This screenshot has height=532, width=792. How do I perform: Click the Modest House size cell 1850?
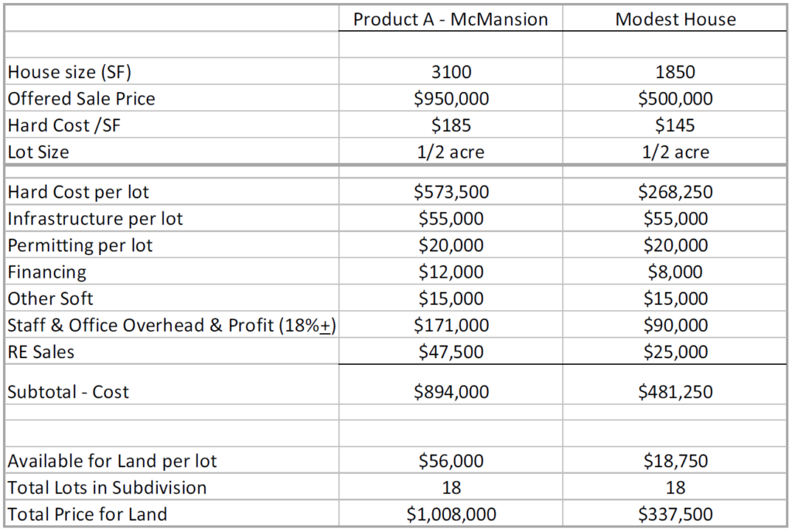click(x=675, y=73)
